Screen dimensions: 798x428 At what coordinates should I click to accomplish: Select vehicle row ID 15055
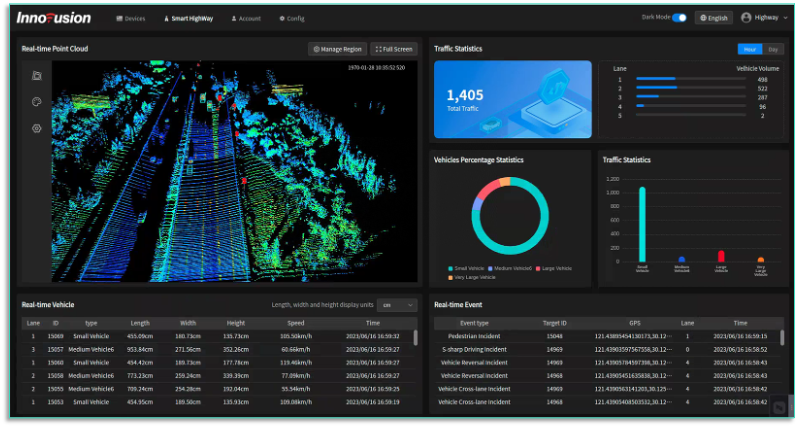tap(218, 389)
